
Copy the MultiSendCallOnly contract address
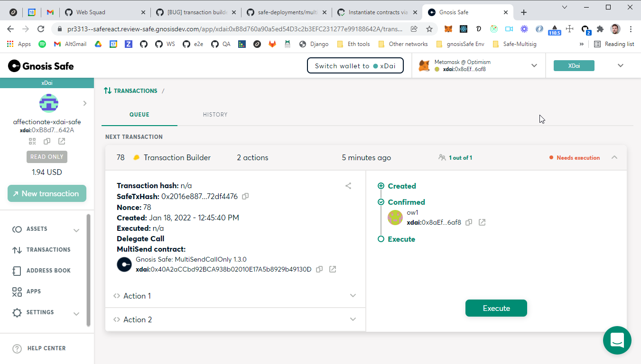point(319,269)
